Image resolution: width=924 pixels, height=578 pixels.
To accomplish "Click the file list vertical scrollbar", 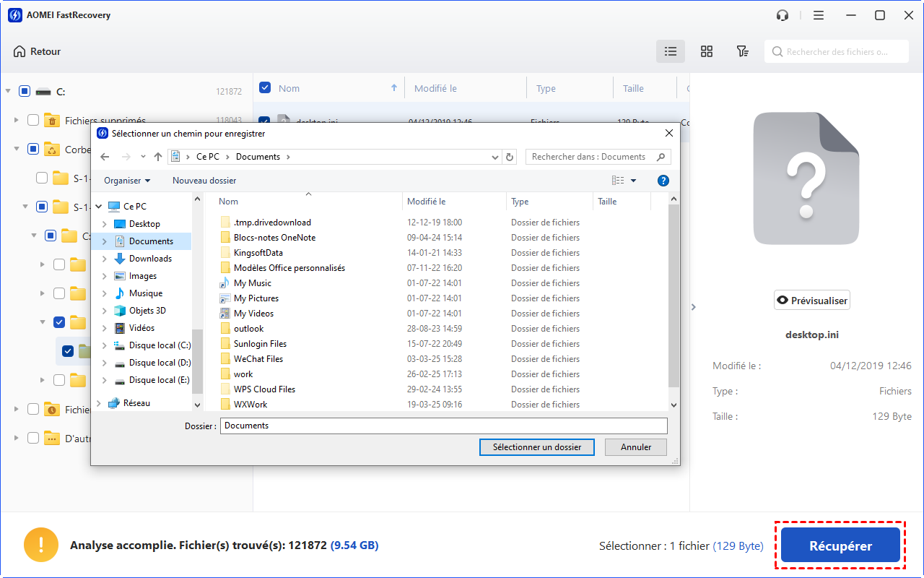I will coord(674,296).
